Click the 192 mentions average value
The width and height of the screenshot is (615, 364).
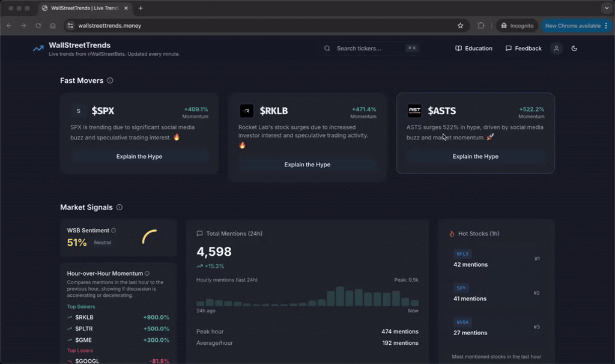coord(400,343)
